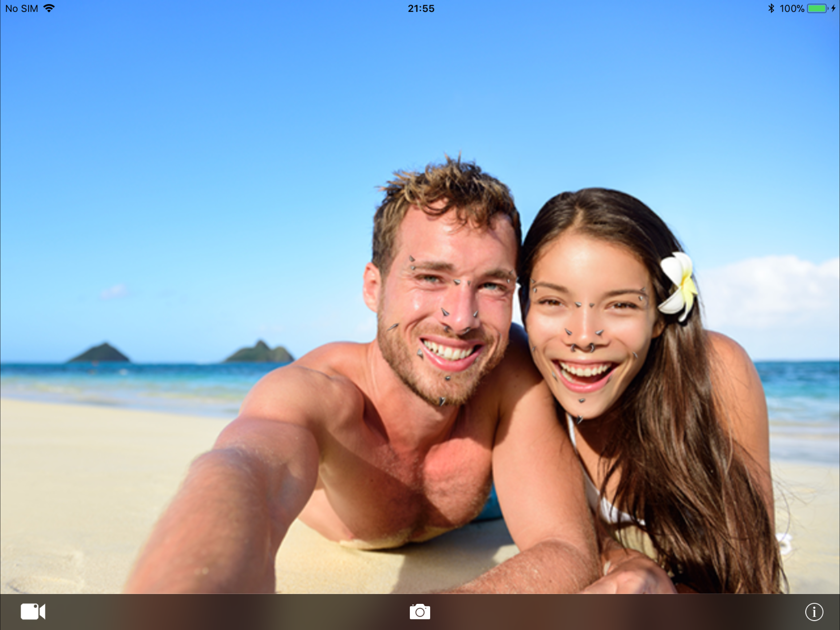Tap the right island on the horizon
Image resolution: width=840 pixels, height=630 pixels.
(x=260, y=353)
